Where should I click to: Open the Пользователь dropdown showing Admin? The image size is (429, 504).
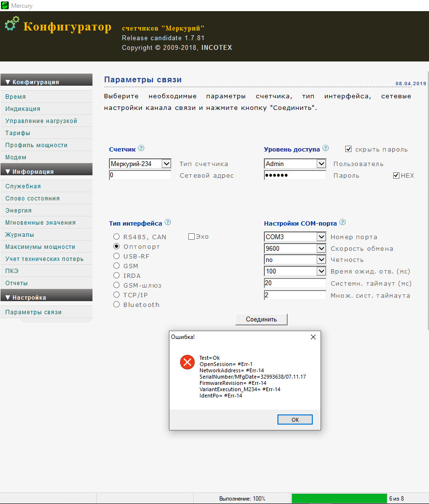pyautogui.click(x=295, y=164)
